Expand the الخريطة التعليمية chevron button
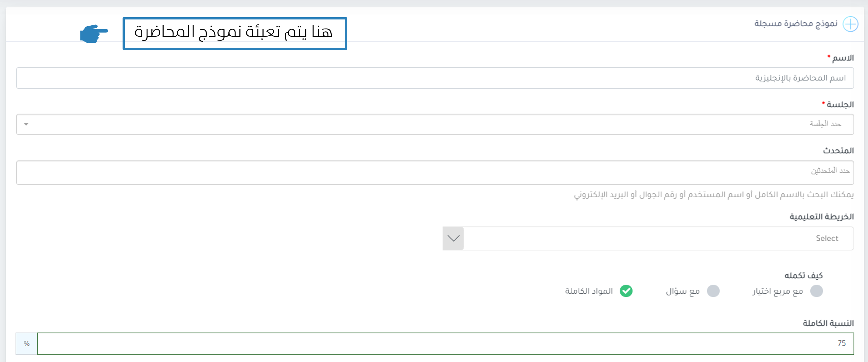This screenshot has width=868, height=362. 453,238
